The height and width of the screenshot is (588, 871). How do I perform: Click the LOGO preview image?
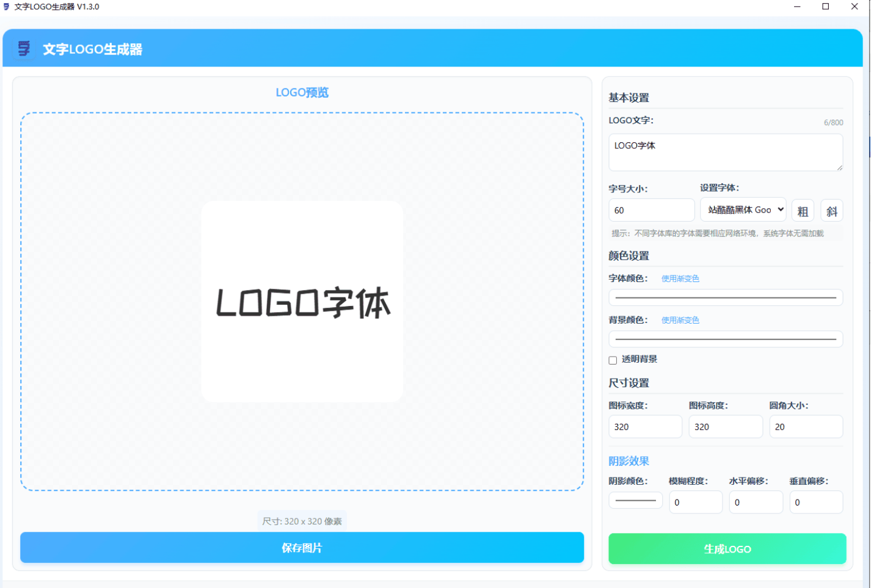pyautogui.click(x=302, y=302)
